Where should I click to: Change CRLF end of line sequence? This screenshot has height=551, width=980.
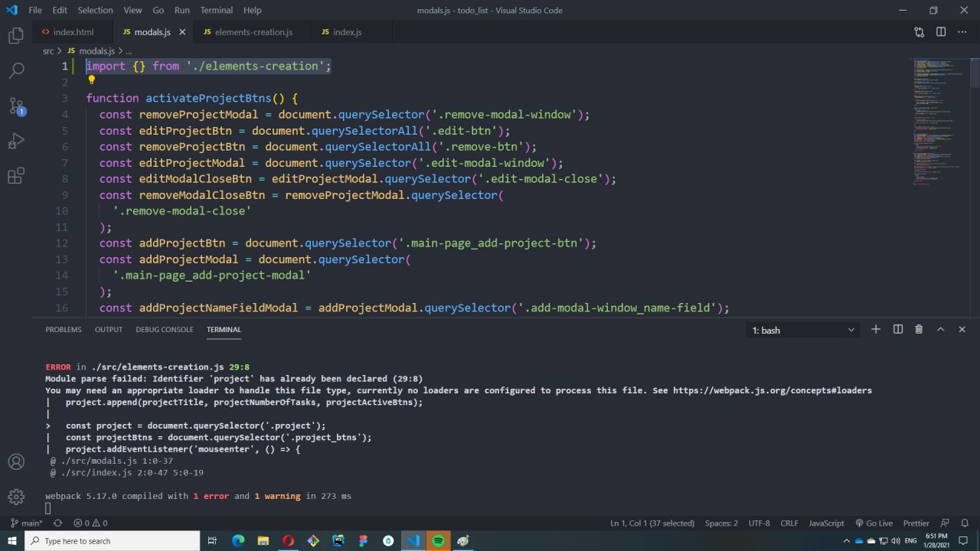click(789, 523)
